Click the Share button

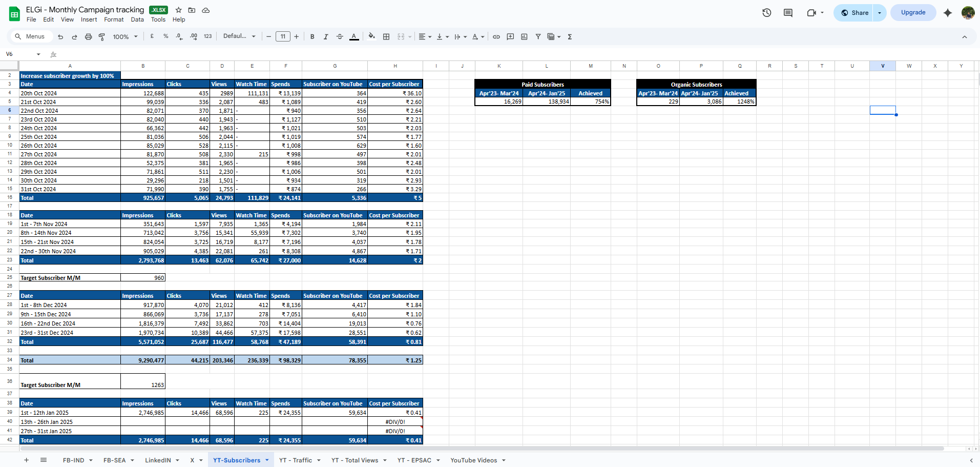[x=854, y=13]
